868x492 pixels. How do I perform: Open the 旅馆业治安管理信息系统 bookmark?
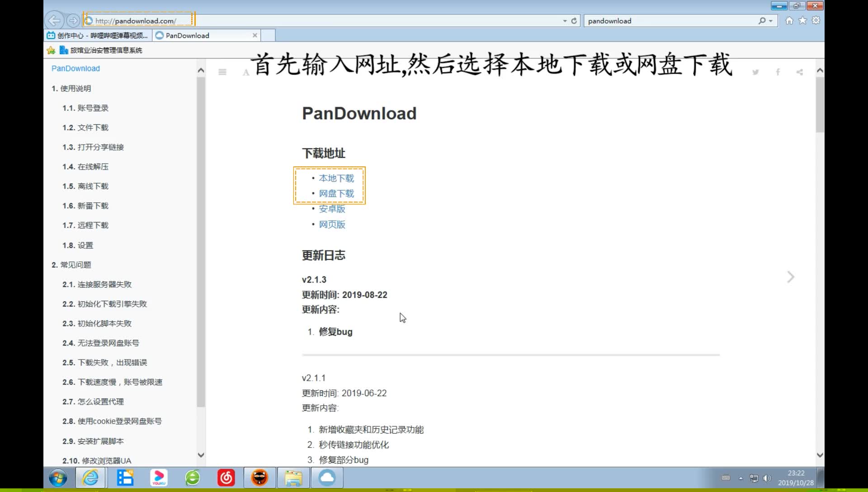point(101,50)
